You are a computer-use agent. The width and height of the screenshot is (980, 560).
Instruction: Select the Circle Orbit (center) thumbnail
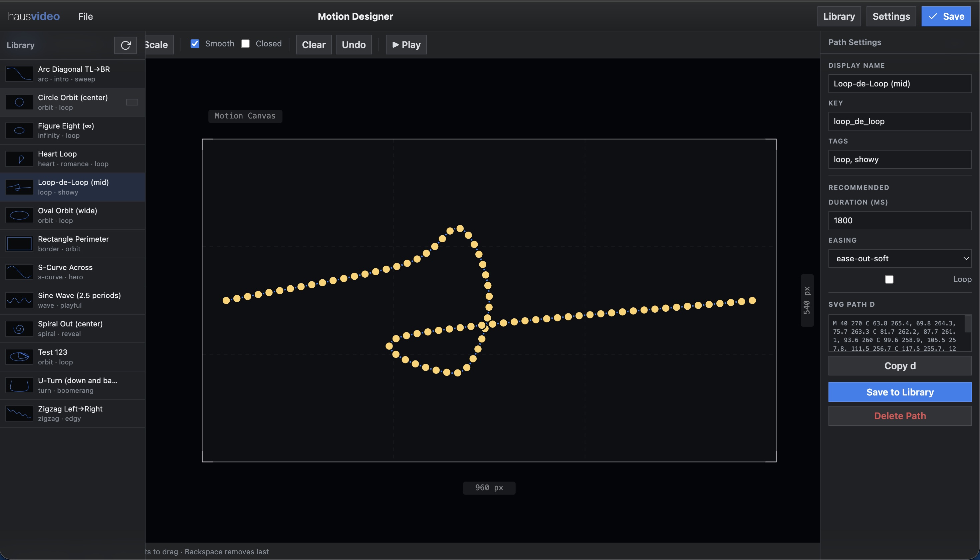19,102
